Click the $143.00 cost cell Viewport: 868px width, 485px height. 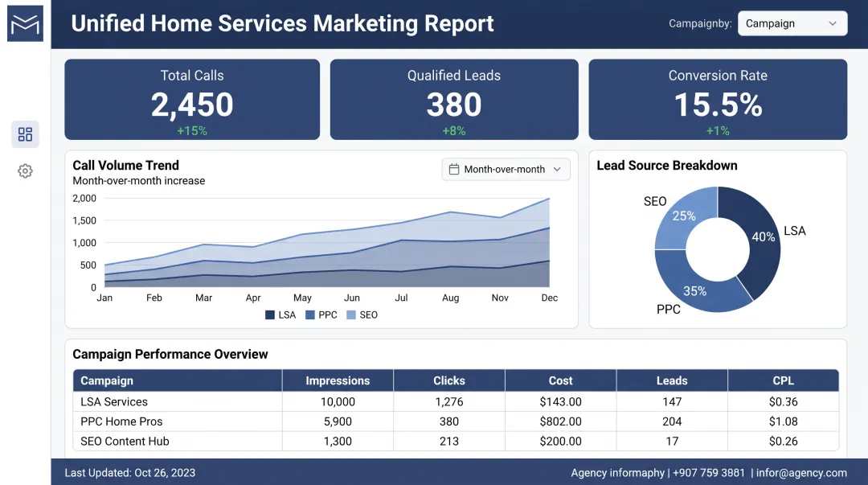click(x=561, y=402)
